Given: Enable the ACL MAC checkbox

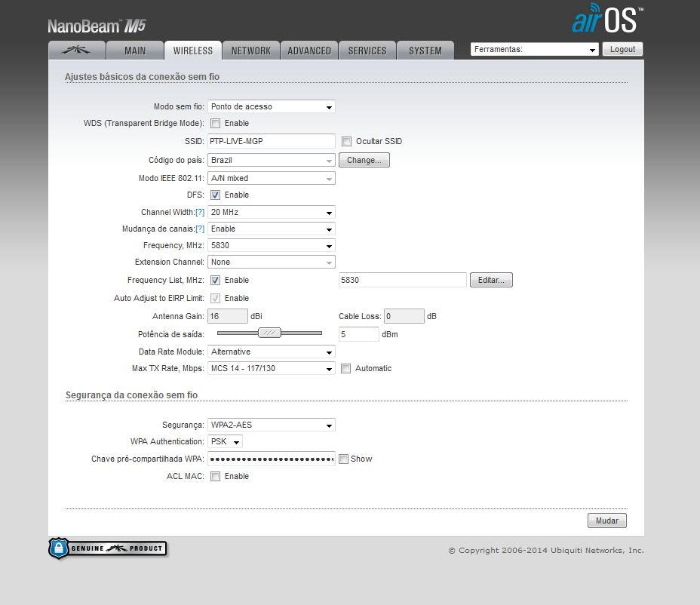Looking at the screenshot, I should pyautogui.click(x=215, y=477).
